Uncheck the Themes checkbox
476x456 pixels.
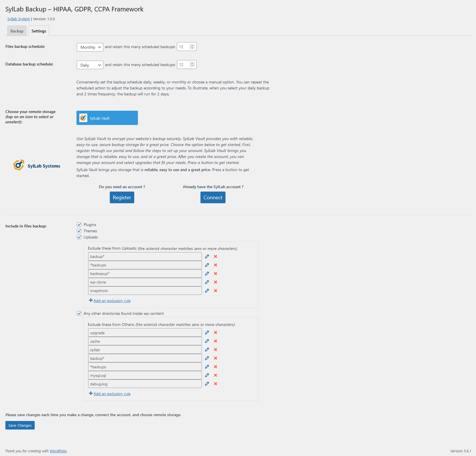point(79,231)
